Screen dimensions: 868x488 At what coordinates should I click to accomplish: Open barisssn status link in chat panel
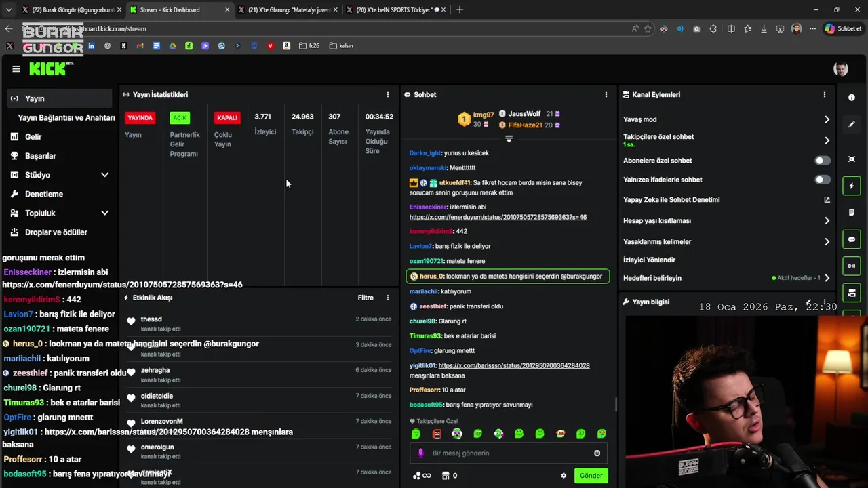coord(514,365)
